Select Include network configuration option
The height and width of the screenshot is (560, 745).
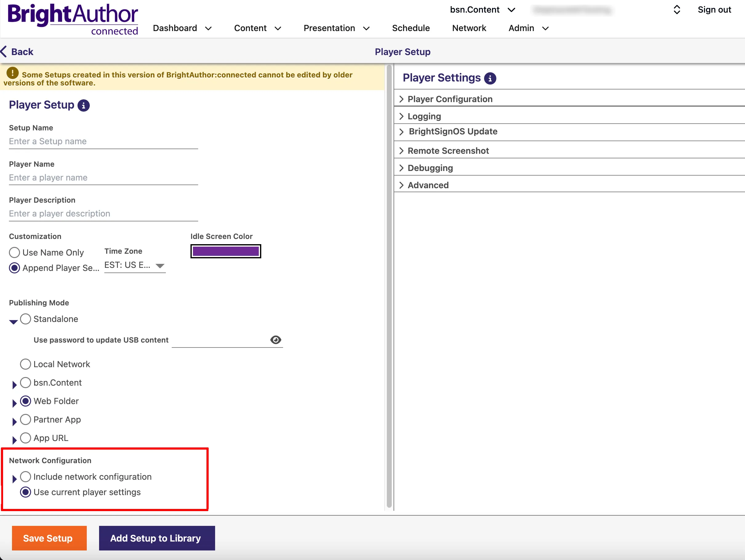26,477
